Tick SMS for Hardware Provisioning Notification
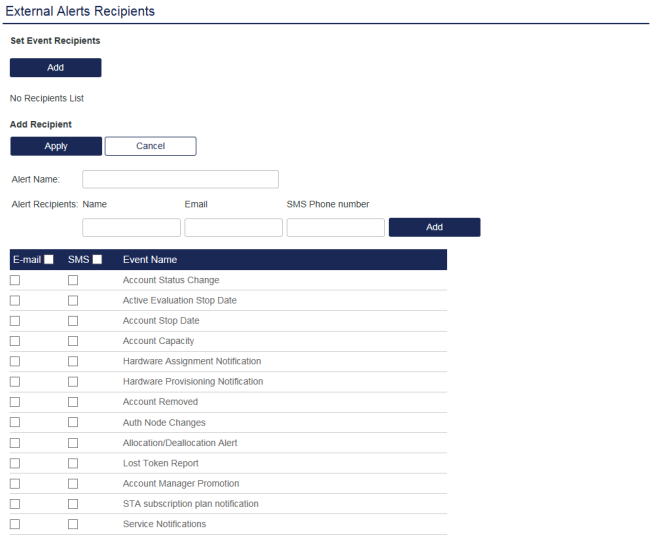Screen dimensions: 652x535 pyautogui.click(x=73, y=382)
